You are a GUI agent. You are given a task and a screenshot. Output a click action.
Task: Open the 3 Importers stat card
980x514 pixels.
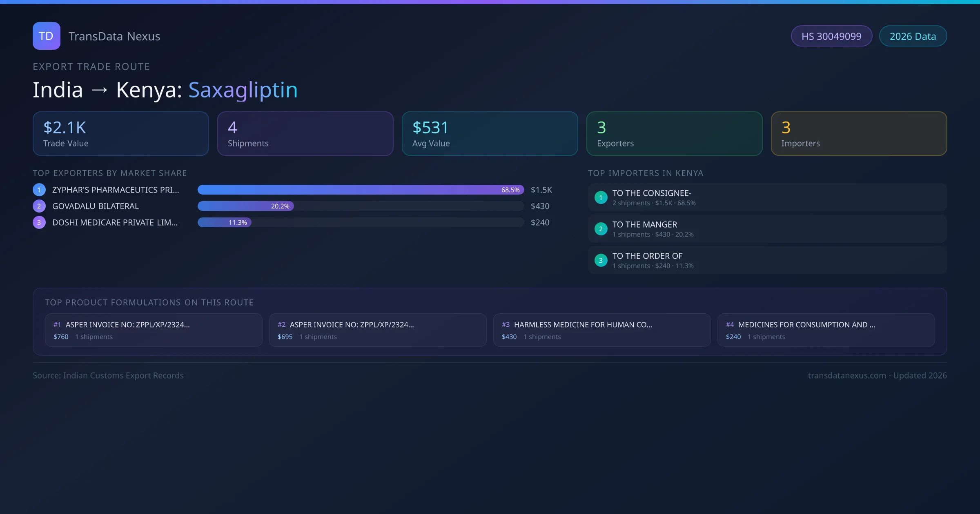[x=859, y=134]
